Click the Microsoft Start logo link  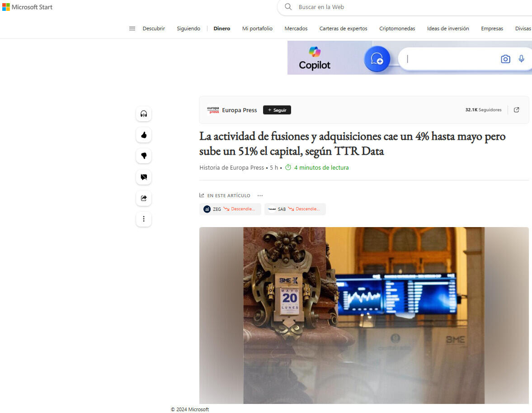pyautogui.click(x=28, y=7)
